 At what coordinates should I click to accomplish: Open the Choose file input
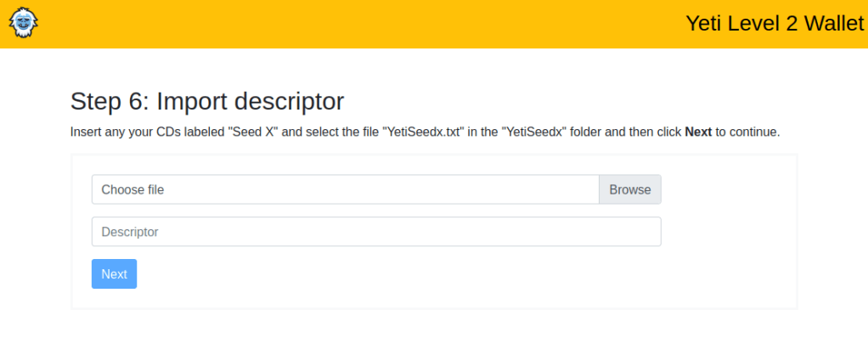click(346, 189)
